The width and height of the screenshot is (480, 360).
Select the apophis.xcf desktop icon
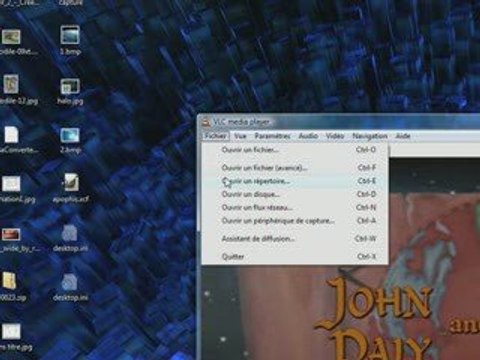coord(71,188)
